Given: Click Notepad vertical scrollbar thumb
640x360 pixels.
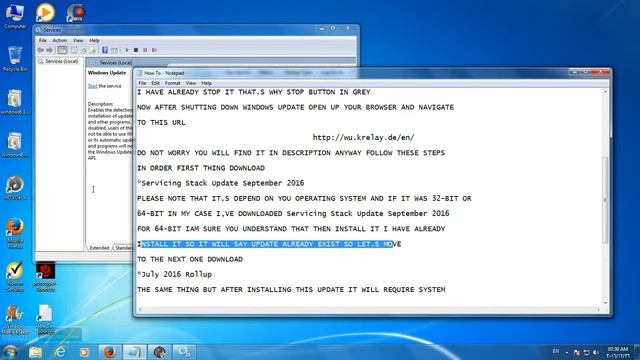Looking at the screenshot, I should [x=605, y=200].
